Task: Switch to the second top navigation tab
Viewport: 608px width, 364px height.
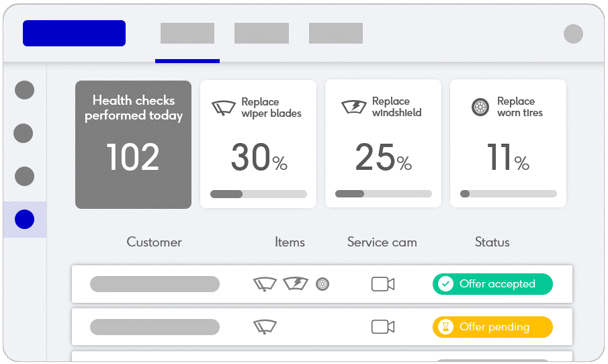Action: point(262,34)
